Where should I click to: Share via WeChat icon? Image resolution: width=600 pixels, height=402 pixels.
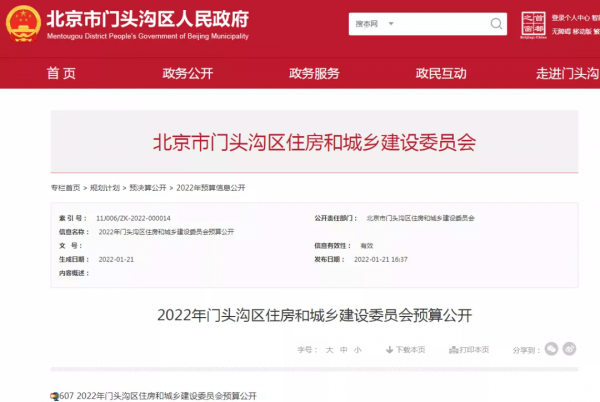click(x=551, y=349)
